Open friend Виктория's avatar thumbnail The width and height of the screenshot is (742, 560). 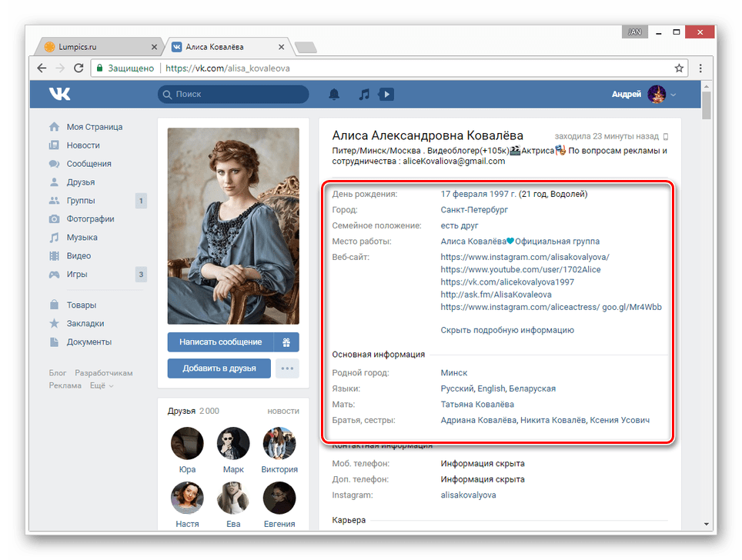pyautogui.click(x=279, y=444)
